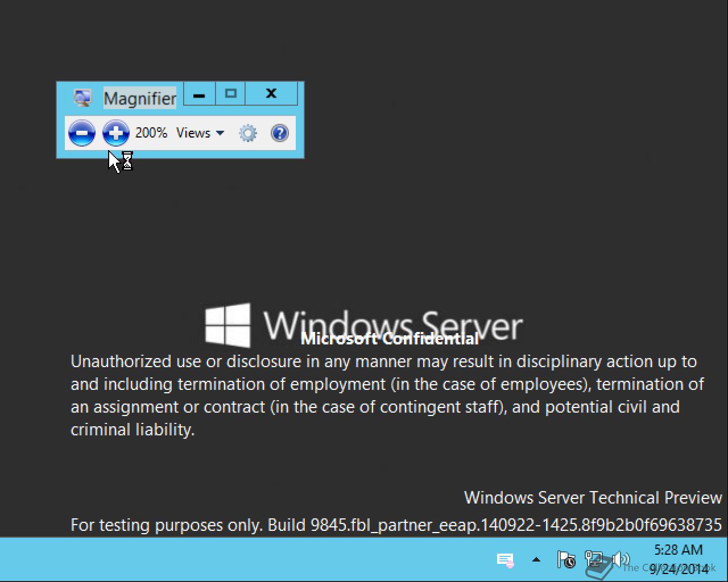The width and height of the screenshot is (728, 582).
Task: Click the Magnifier app icon in title bar
Action: tap(83, 98)
